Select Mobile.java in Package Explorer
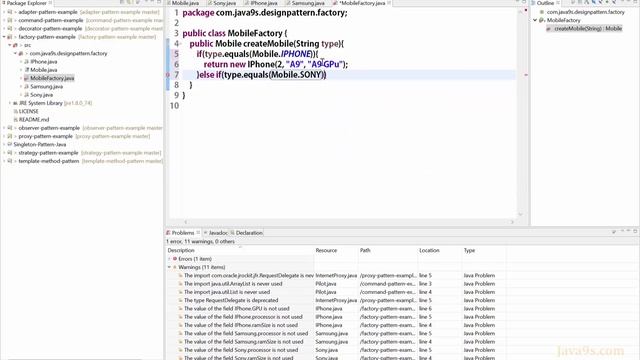The width and height of the screenshot is (640, 360). coord(43,70)
